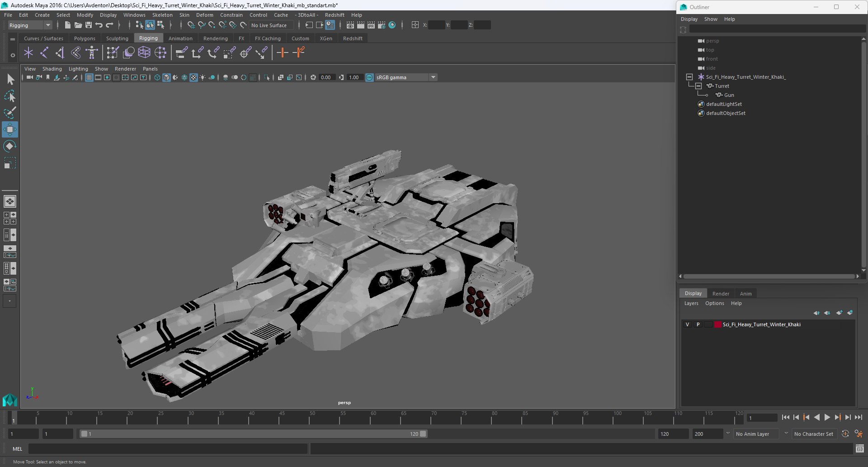Open the Render layer tab
The width and height of the screenshot is (868, 467).
point(721,294)
